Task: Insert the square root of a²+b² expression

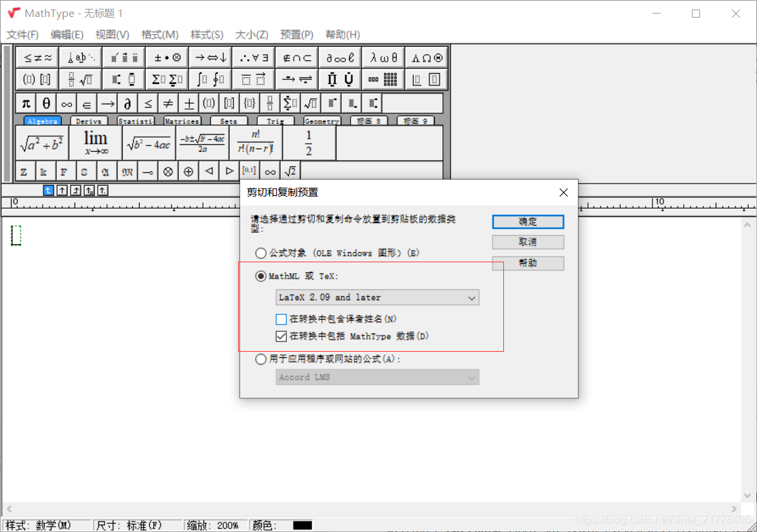Action: 42,143
